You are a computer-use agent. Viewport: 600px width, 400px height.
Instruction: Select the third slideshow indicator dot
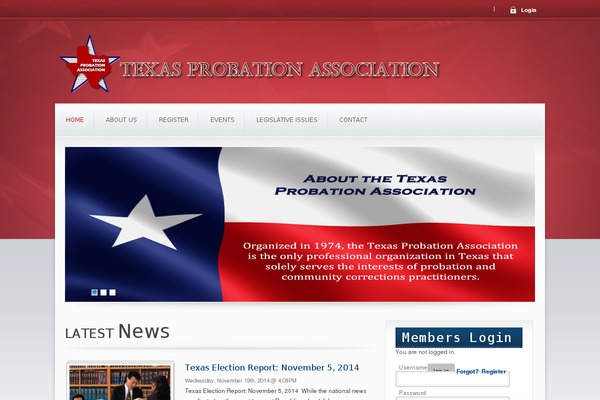pos(112,292)
